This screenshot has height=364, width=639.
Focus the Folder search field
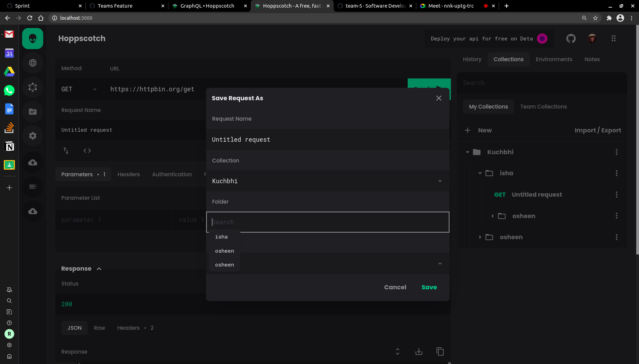(x=327, y=222)
